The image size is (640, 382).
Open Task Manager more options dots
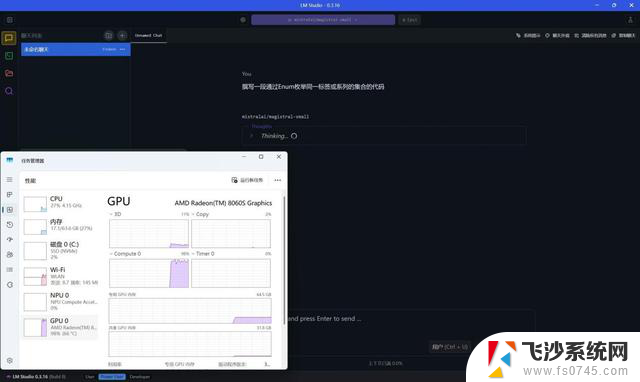point(278,180)
